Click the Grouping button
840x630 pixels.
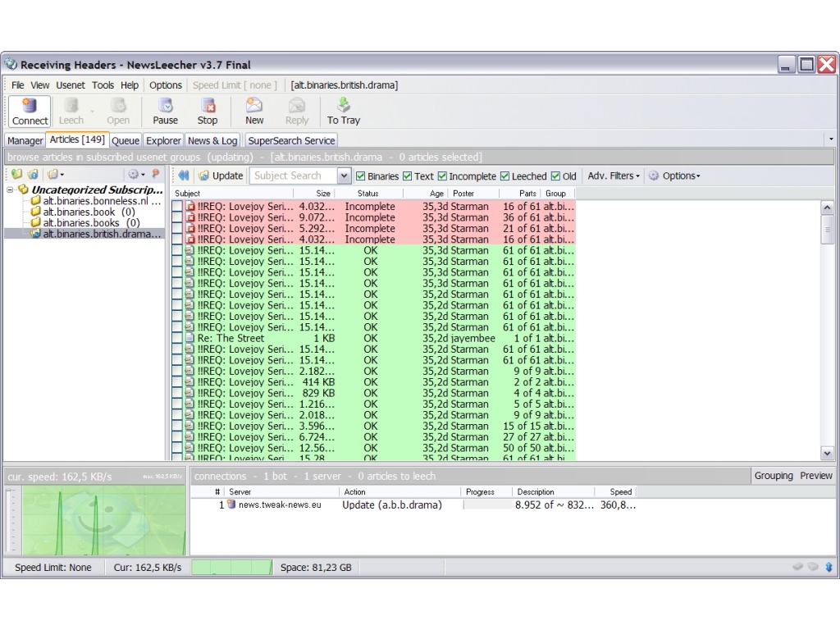pos(774,476)
